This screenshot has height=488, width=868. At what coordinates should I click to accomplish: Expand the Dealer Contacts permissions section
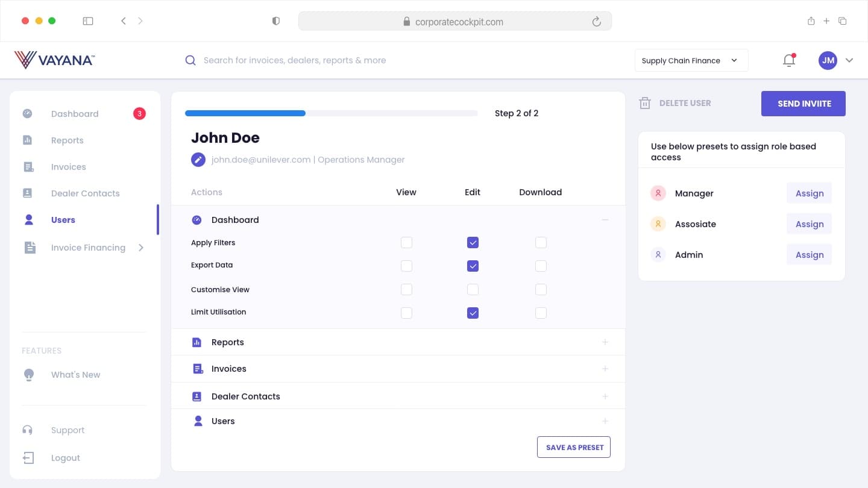[605, 396]
